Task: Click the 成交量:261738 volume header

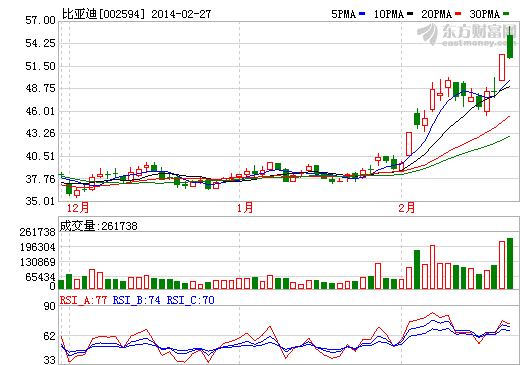Action: point(98,226)
